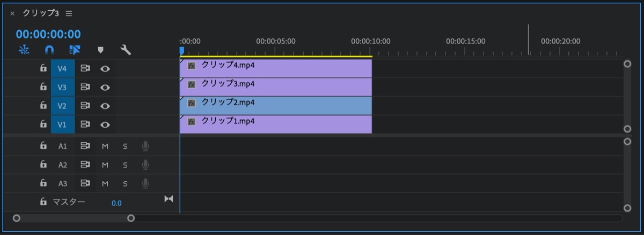The height and width of the screenshot is (235, 644).
Task: Open the クリップ3 panel menu
Action: pyautogui.click(x=69, y=13)
